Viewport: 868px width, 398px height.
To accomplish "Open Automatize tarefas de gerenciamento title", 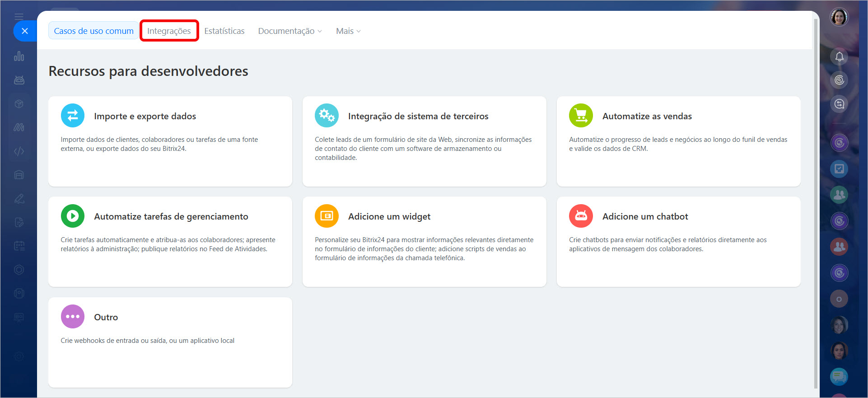I will (171, 216).
